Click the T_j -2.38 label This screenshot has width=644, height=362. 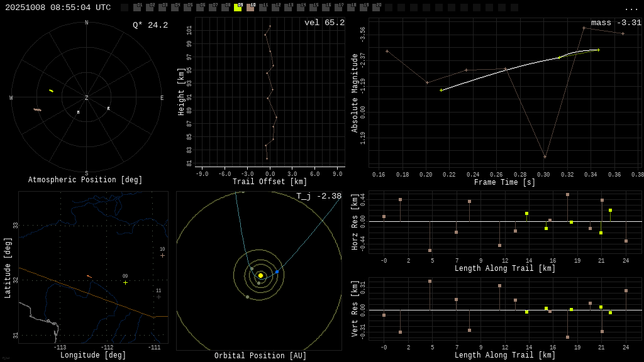tap(319, 196)
